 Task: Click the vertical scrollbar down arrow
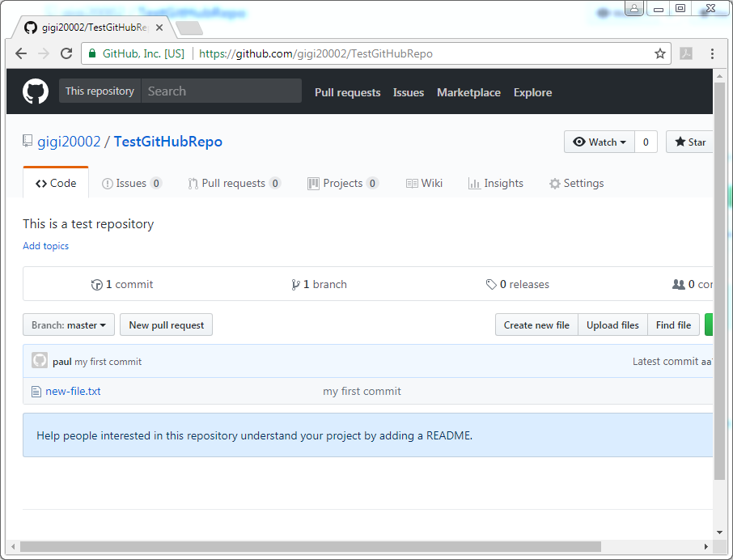pyautogui.click(x=719, y=532)
